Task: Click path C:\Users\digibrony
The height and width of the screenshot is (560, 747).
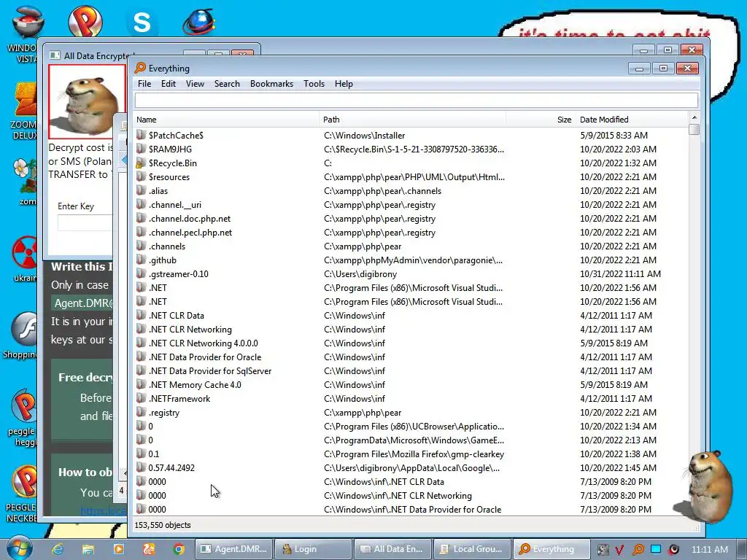Action: click(360, 274)
